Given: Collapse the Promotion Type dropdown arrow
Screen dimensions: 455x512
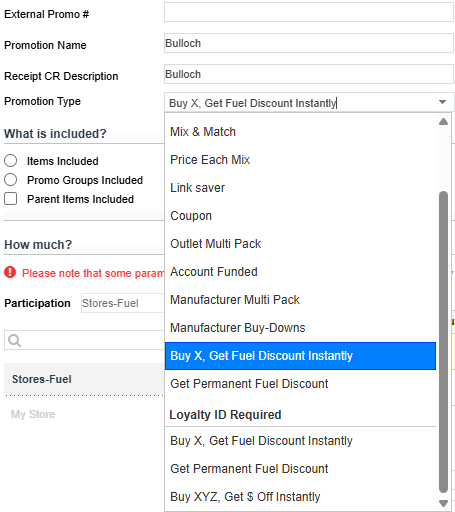Looking at the screenshot, I should 442,102.
